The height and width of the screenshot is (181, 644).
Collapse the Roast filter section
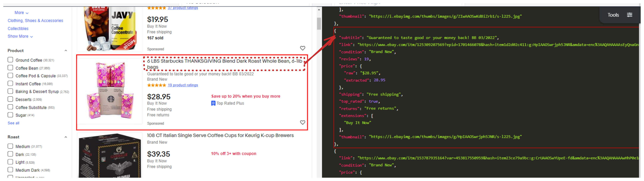coord(66,137)
